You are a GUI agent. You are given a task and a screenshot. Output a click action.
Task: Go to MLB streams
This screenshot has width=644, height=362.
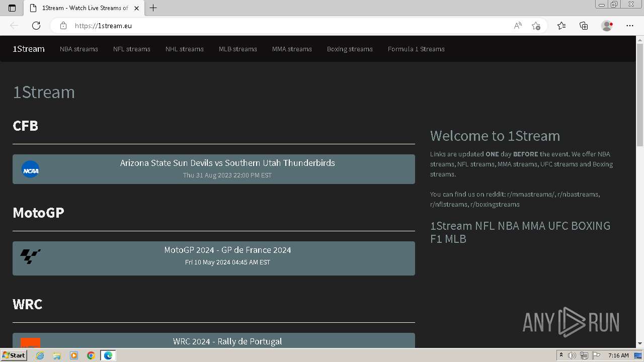(x=238, y=49)
